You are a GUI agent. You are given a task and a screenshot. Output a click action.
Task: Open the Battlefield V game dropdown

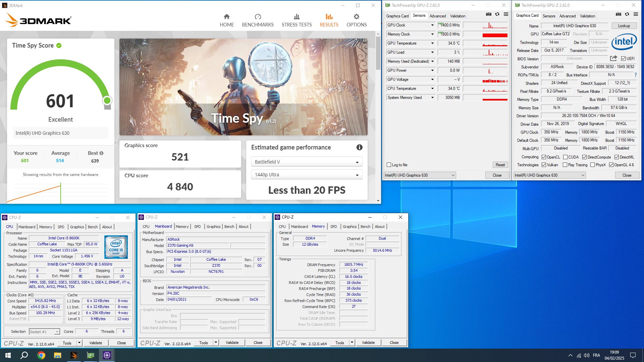click(307, 162)
